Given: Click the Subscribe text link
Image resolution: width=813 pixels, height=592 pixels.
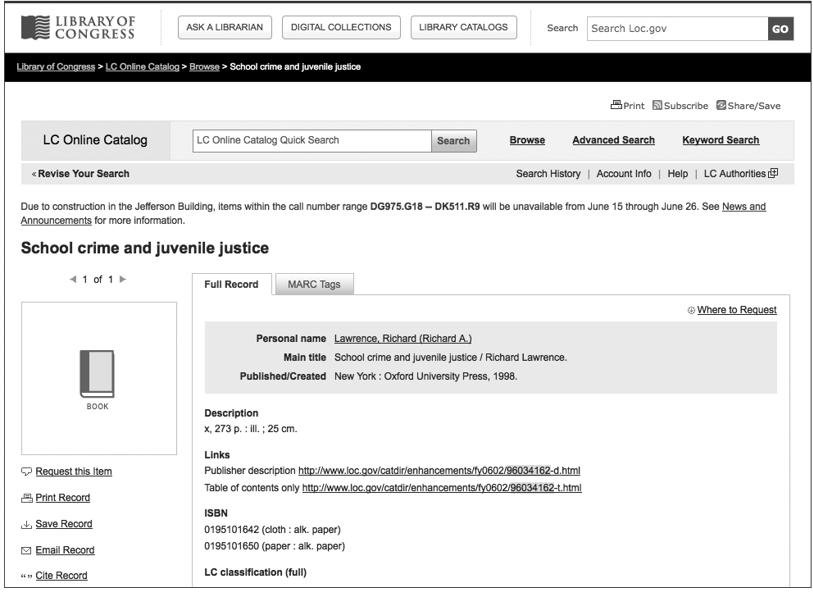Looking at the screenshot, I should coord(686,106).
